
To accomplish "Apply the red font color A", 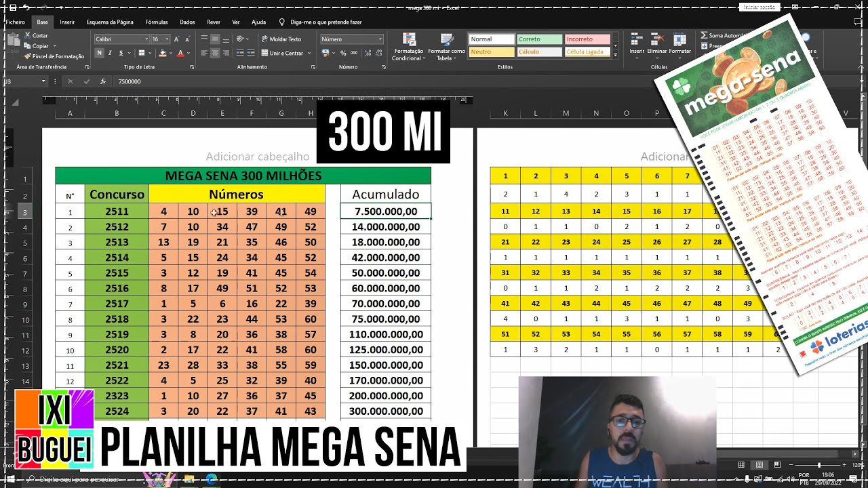I will pyautogui.click(x=180, y=53).
